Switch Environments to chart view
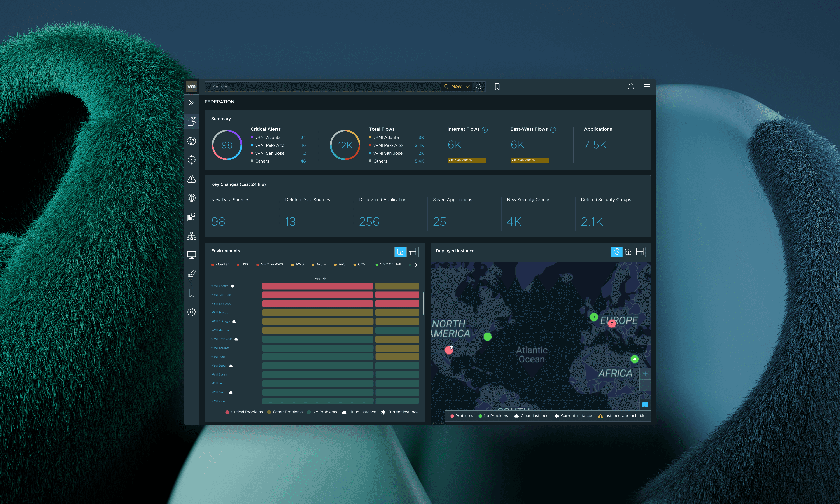 click(400, 252)
